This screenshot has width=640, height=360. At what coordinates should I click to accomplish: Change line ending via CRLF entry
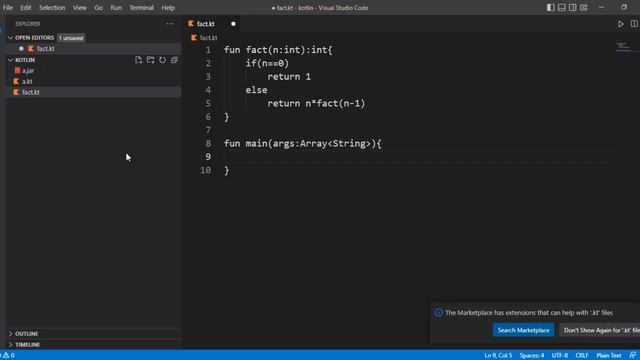tap(582, 355)
